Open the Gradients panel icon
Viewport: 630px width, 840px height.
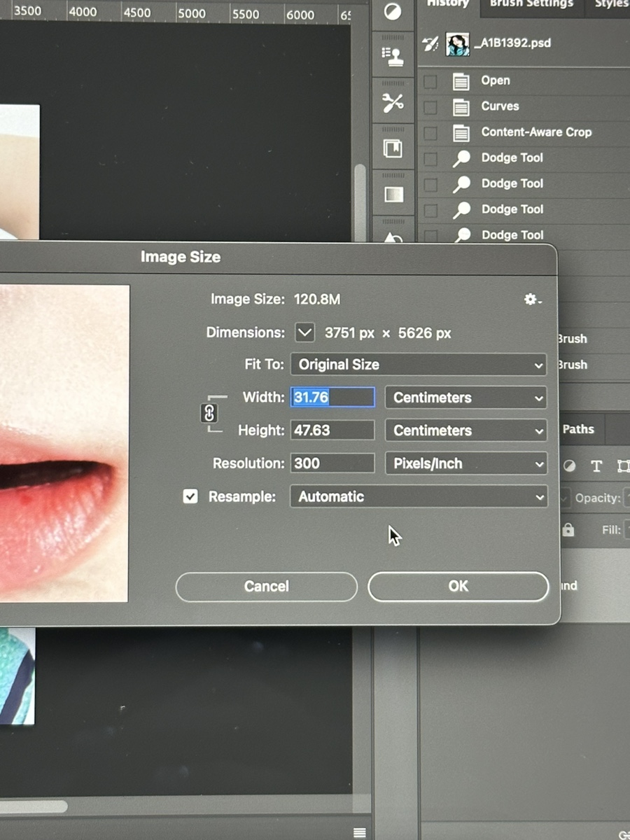(x=393, y=194)
